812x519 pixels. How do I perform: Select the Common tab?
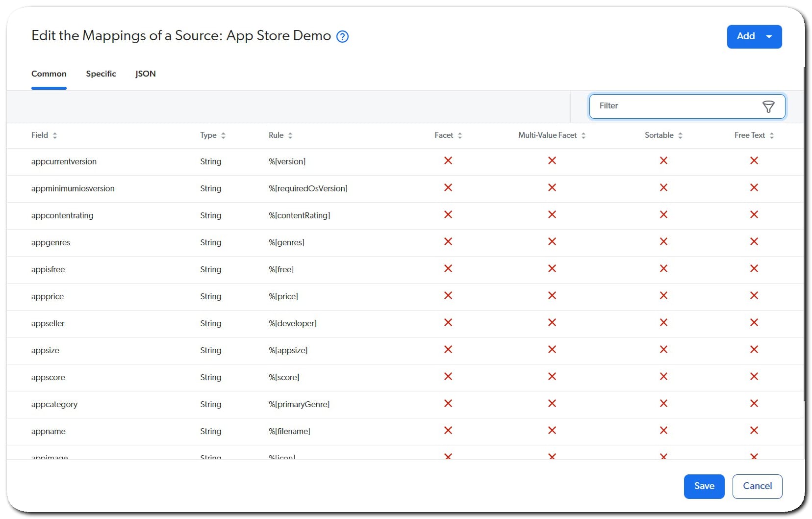click(49, 74)
